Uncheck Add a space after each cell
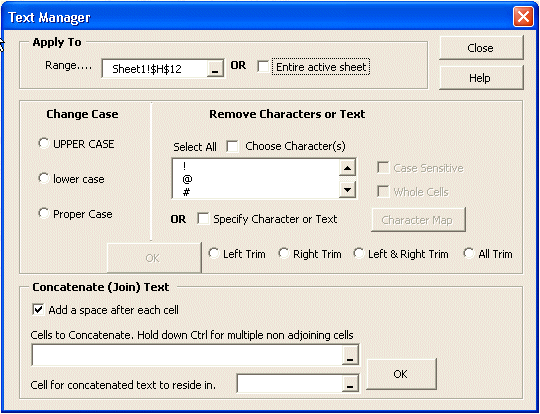Screen dimensions: 540x414 pyautogui.click(x=38, y=309)
